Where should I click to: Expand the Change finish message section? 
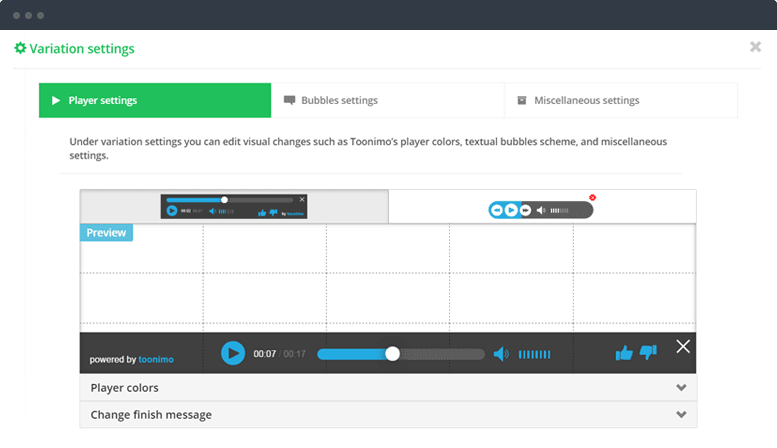(x=388, y=414)
